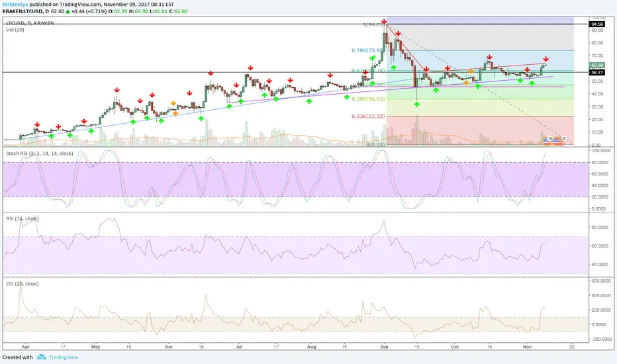Screen dimensions: 617x364
Task: Select the Stoch RSI (3, 3, 14, 14, close) label
Action: (39, 154)
